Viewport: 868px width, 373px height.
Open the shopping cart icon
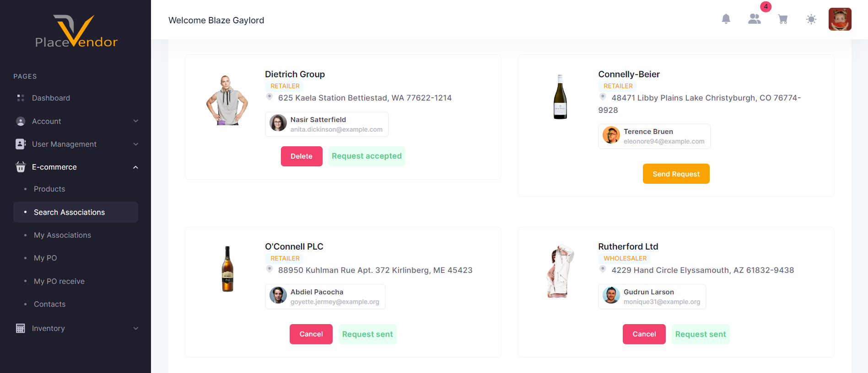(x=783, y=19)
